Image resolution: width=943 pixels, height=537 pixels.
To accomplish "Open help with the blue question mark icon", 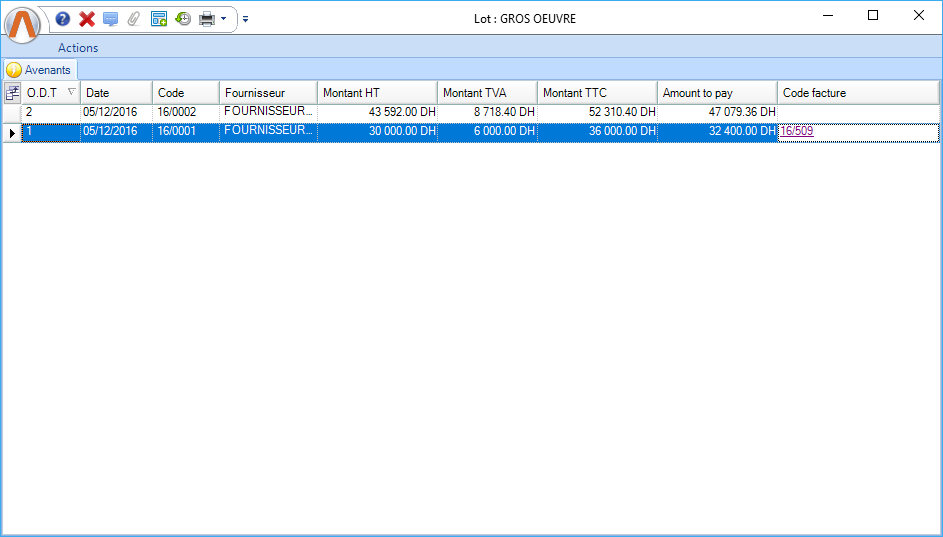I will pyautogui.click(x=63, y=18).
